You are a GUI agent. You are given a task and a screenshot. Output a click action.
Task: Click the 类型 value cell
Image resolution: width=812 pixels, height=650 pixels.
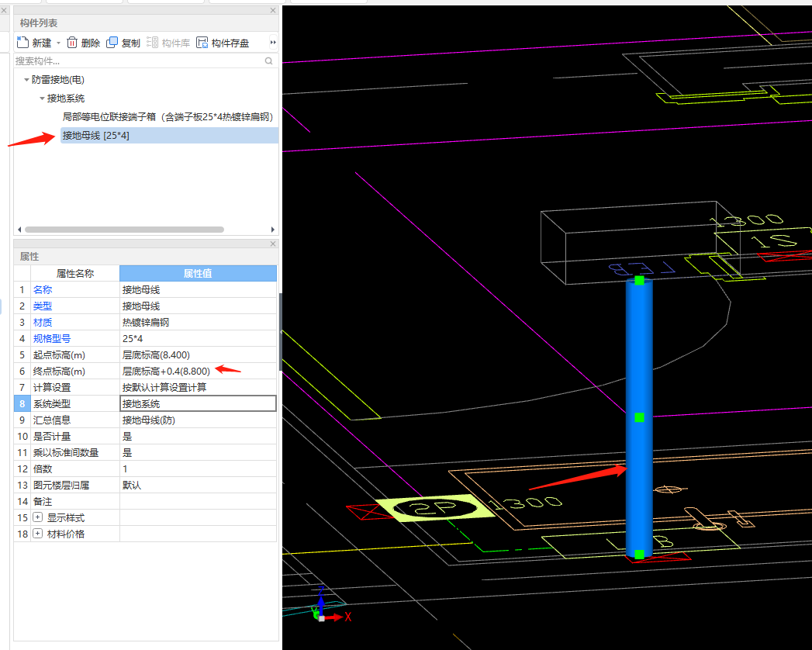click(198, 306)
